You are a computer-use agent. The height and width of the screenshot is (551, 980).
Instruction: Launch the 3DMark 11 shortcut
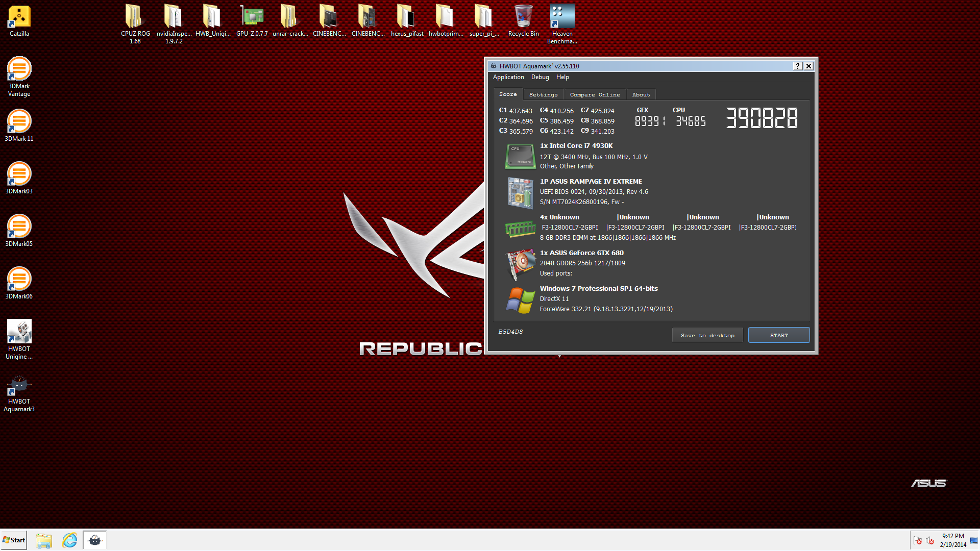pos(19,126)
